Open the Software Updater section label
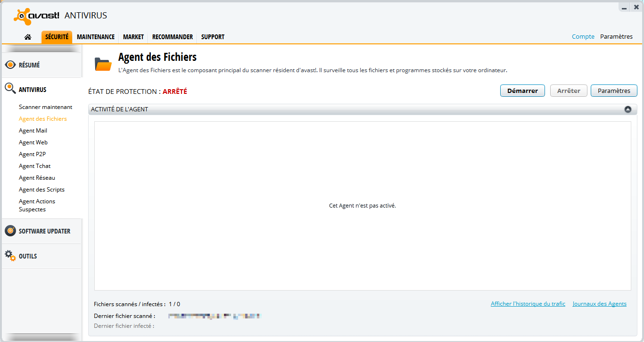 [45, 231]
